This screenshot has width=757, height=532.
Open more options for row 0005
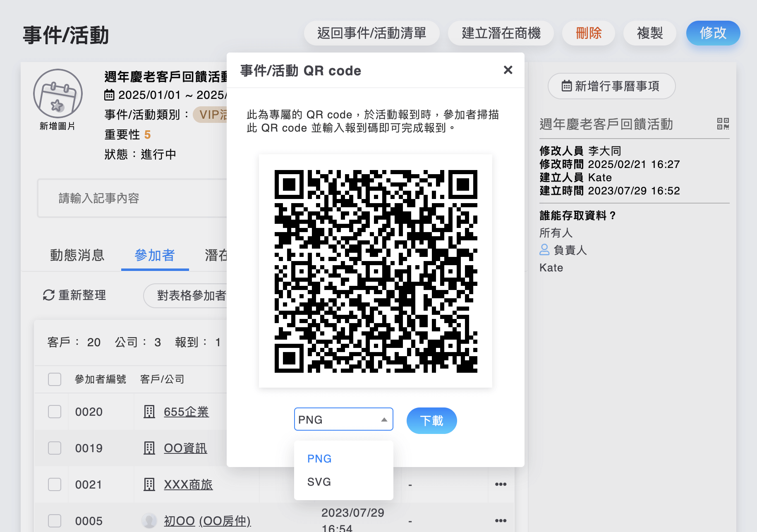[501, 520]
